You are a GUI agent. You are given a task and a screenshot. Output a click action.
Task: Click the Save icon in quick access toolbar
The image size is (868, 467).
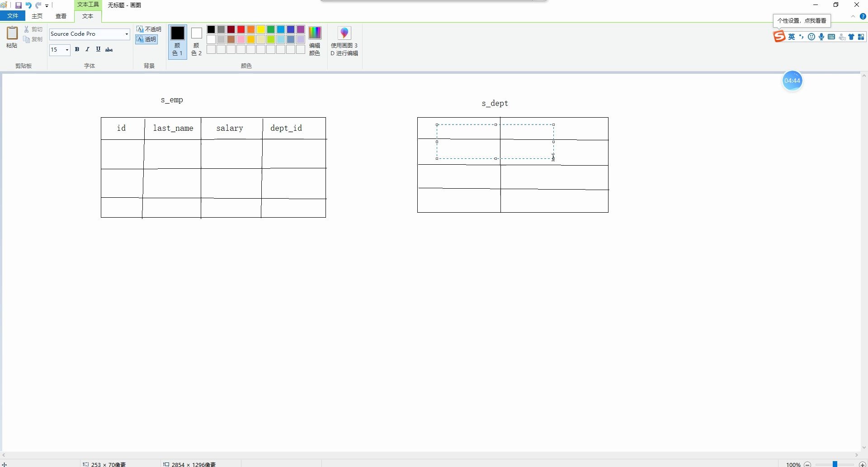coord(19,5)
